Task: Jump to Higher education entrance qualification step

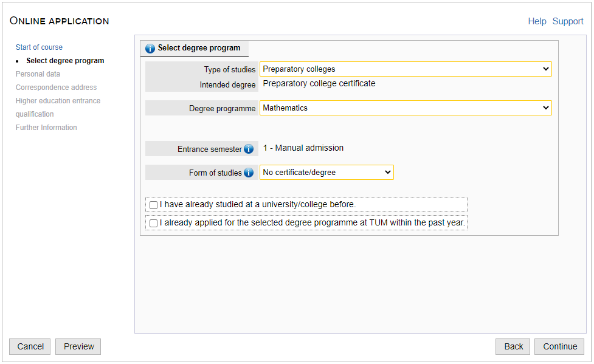Action: coord(58,101)
